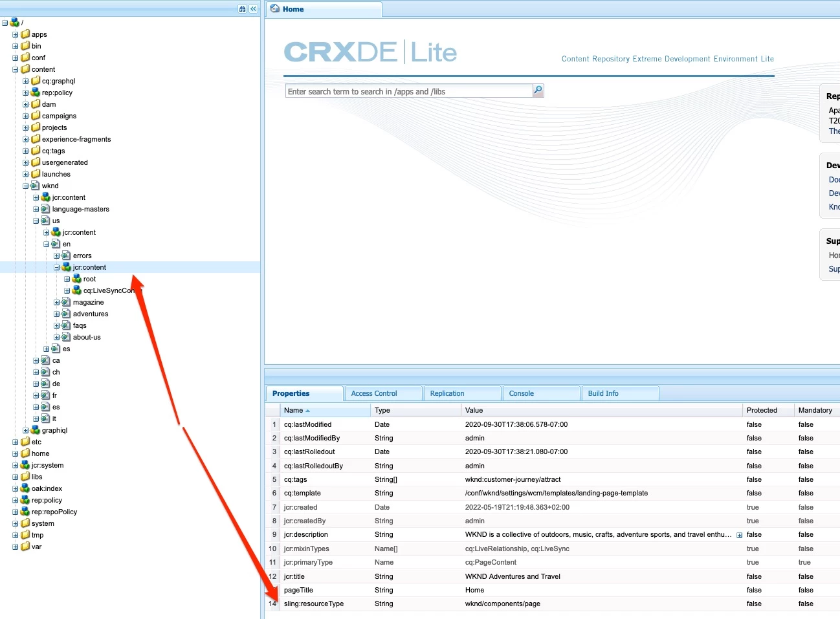Screen dimensions: 840x619
Task: Click the root repository node icon
Action: pos(15,23)
